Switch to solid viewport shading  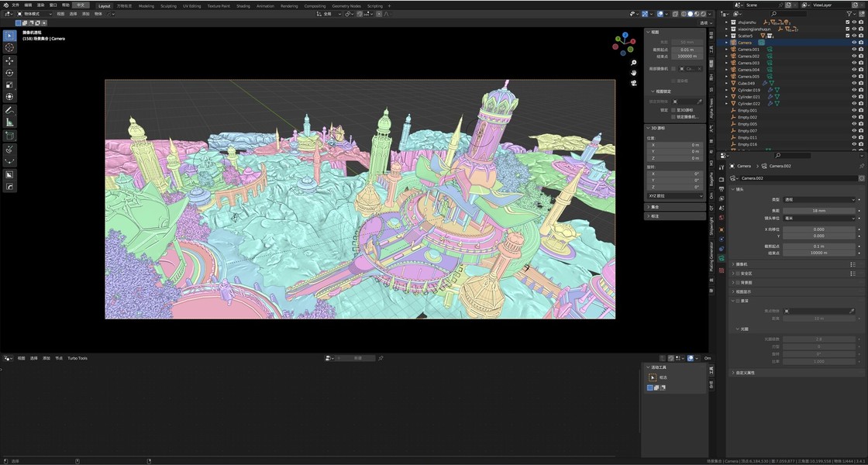tap(691, 14)
